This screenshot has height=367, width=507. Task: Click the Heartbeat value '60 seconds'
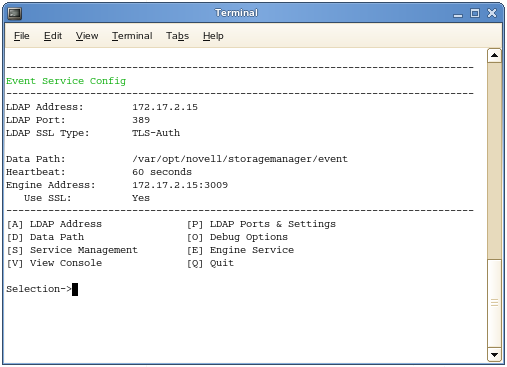tap(162, 172)
